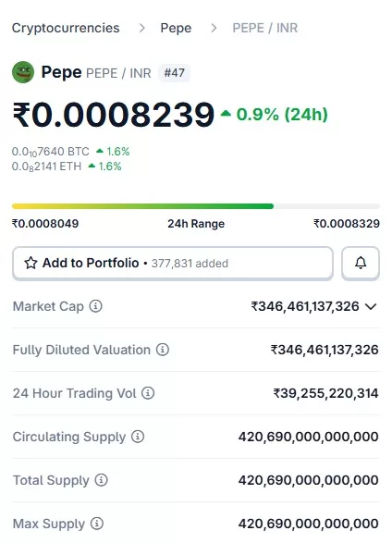The height and width of the screenshot is (543, 392).
Task: Click the Max Supply info icon
Action: point(97,524)
